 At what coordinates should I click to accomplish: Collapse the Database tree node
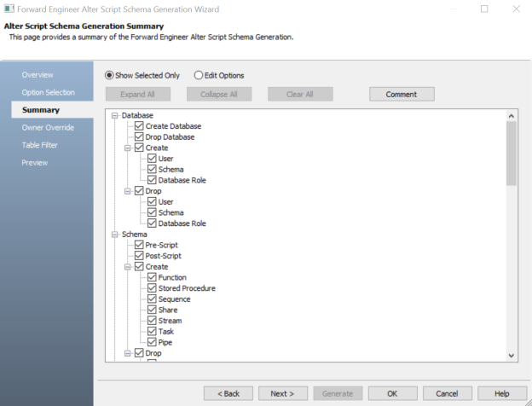(115, 115)
